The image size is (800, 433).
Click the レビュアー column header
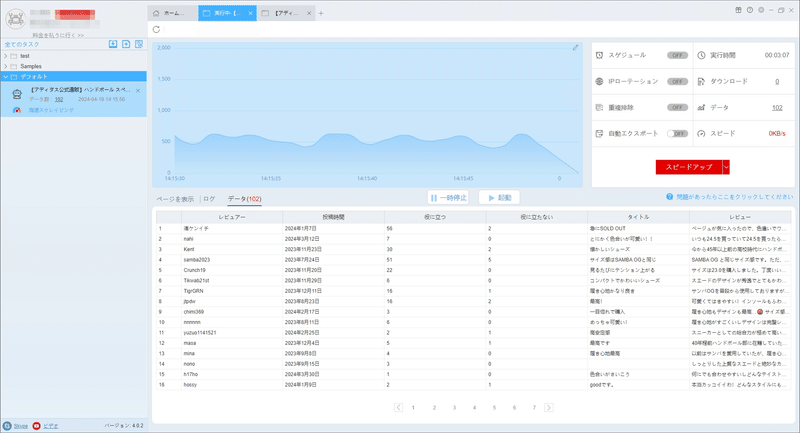tap(232, 217)
